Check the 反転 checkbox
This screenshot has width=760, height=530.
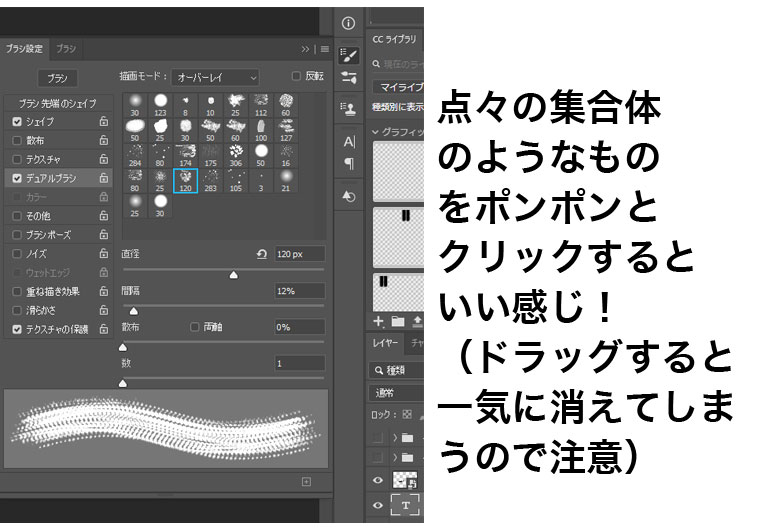click(x=296, y=76)
